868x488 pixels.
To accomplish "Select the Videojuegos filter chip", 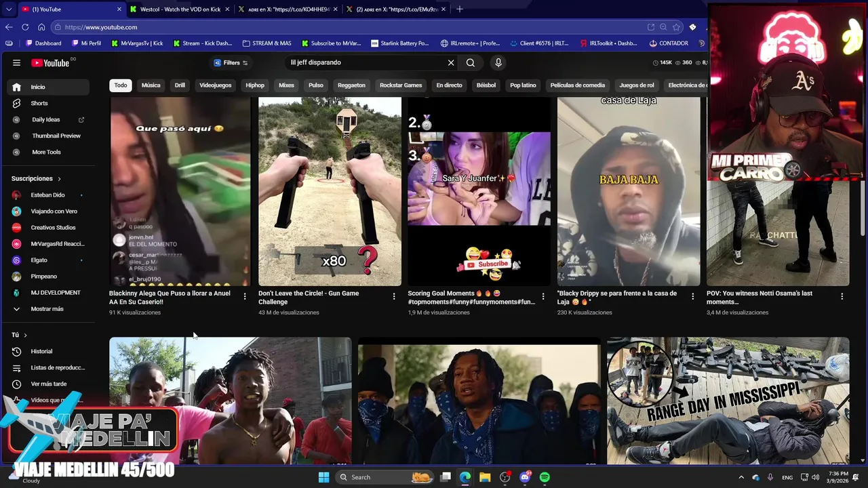I will pyautogui.click(x=215, y=85).
